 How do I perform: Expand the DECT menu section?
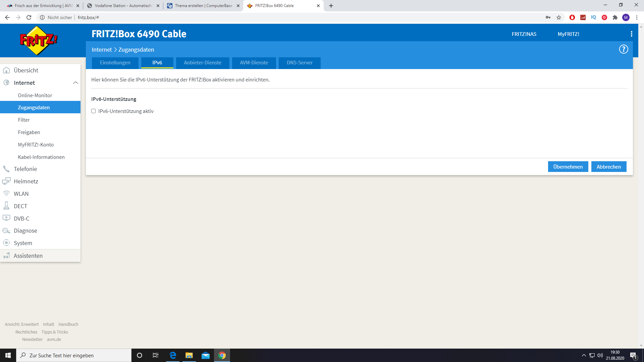pyautogui.click(x=20, y=206)
